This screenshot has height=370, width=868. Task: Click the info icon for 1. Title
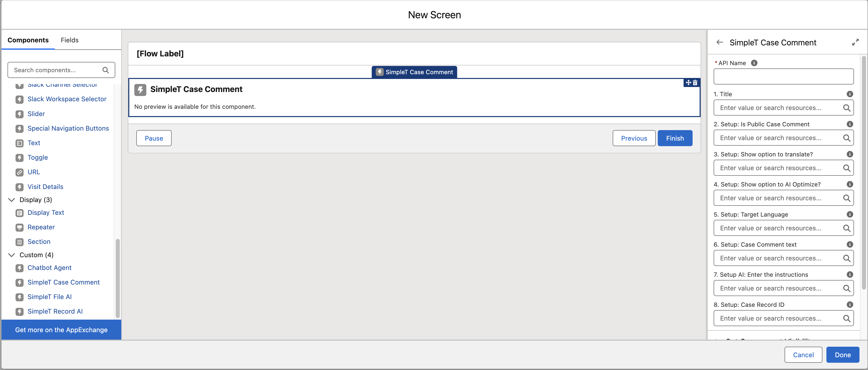click(850, 94)
